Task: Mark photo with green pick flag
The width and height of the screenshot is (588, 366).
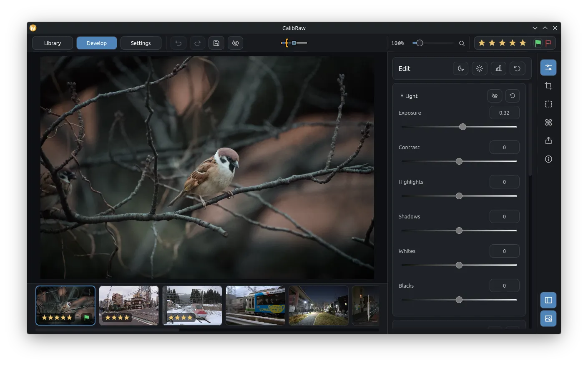Action: 538,43
